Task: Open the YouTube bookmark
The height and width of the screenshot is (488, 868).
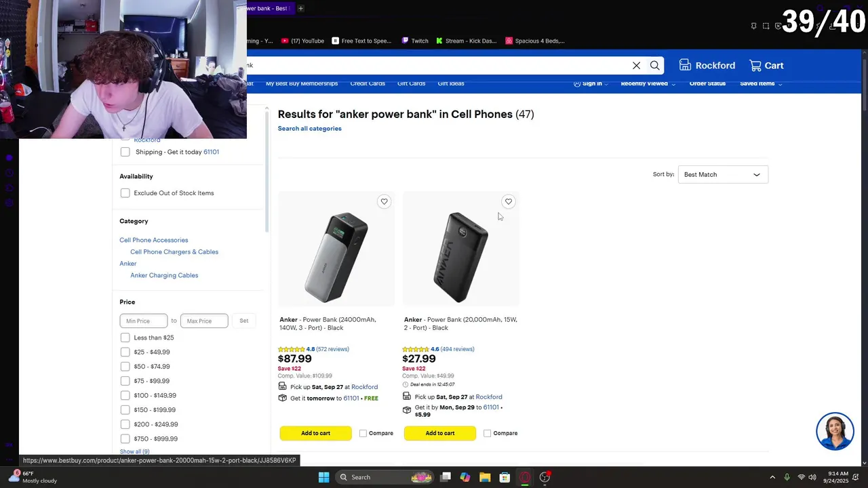Action: coord(302,41)
